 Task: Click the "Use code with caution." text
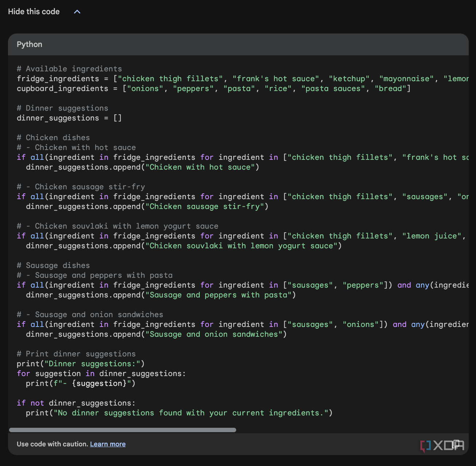[52, 444]
